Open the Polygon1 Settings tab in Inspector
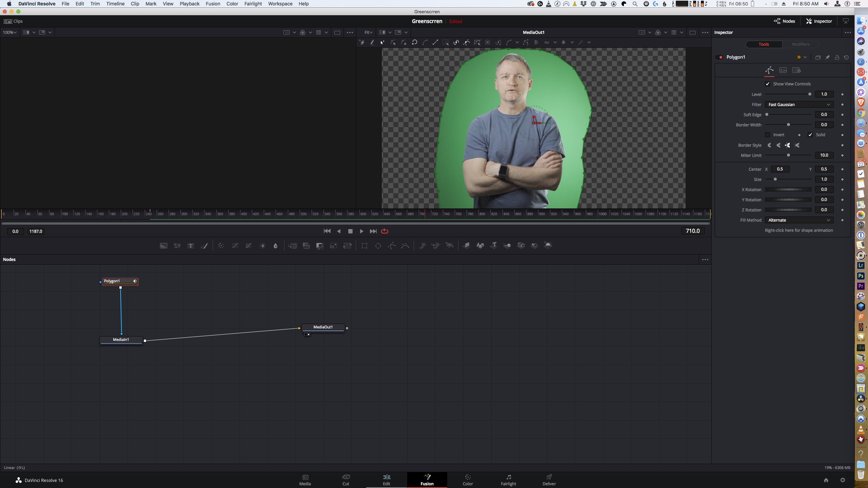 796,70
